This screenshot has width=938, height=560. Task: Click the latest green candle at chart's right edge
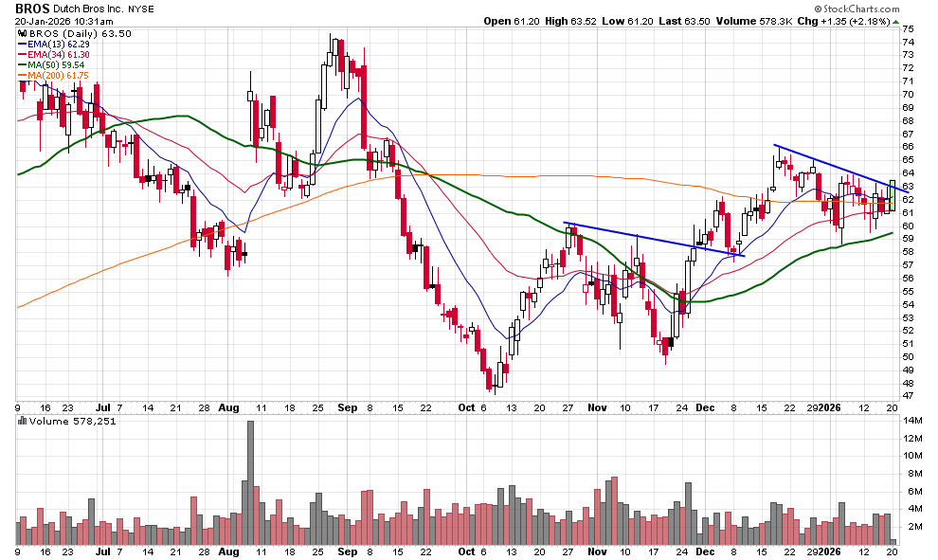click(x=893, y=195)
